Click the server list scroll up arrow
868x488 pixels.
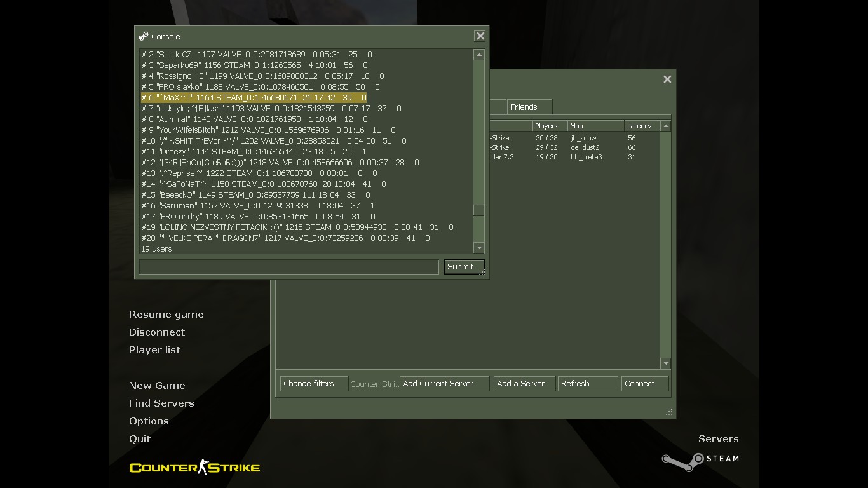click(666, 126)
